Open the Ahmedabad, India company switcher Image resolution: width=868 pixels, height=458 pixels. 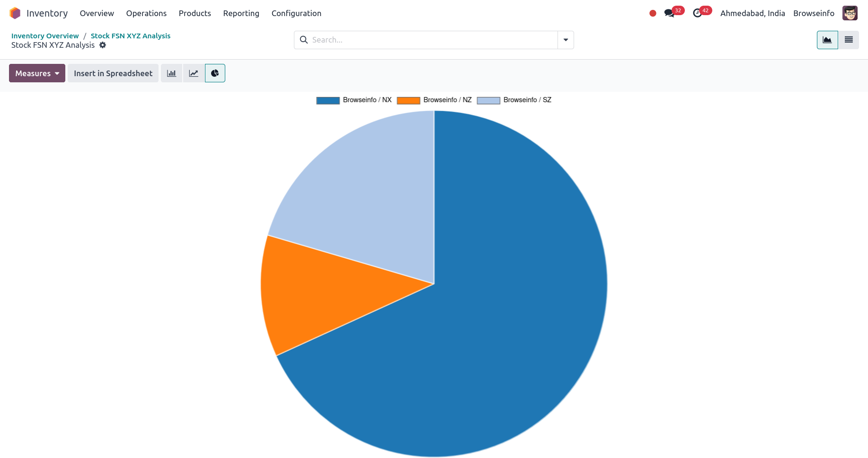pos(752,13)
